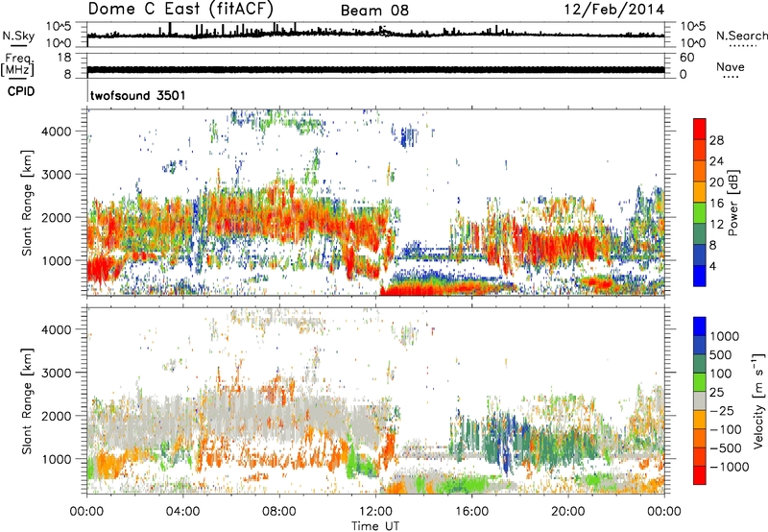Click the 'CPID' row label
Image resolution: width=768 pixels, height=532 pixels.
click(x=21, y=91)
